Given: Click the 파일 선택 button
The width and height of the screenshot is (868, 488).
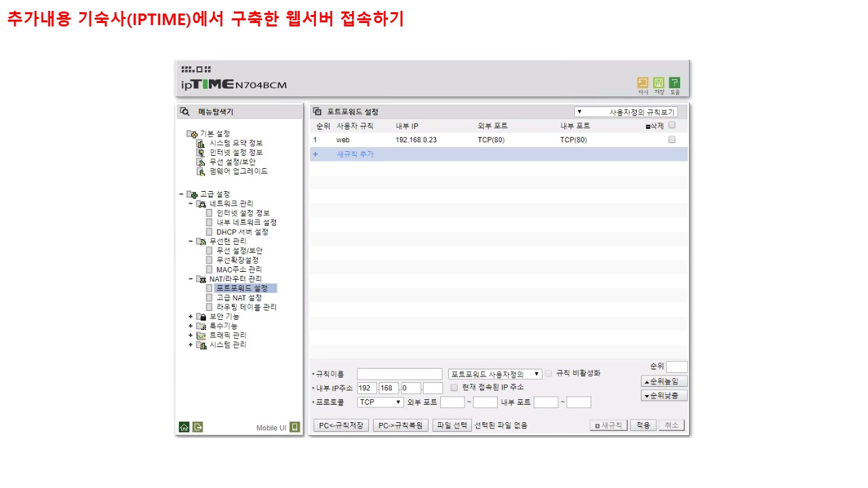Looking at the screenshot, I should click(x=452, y=426).
